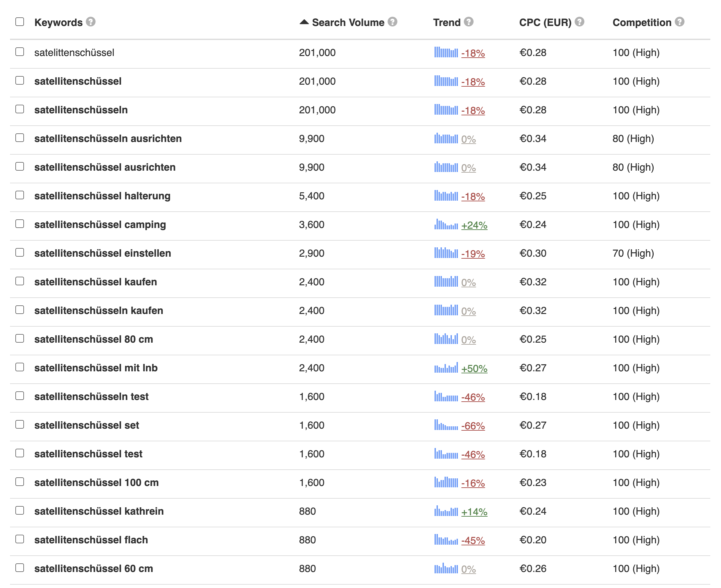Select checkbox for satellitenschüssel camping
This screenshot has height=588, width=721.
[x=20, y=224]
